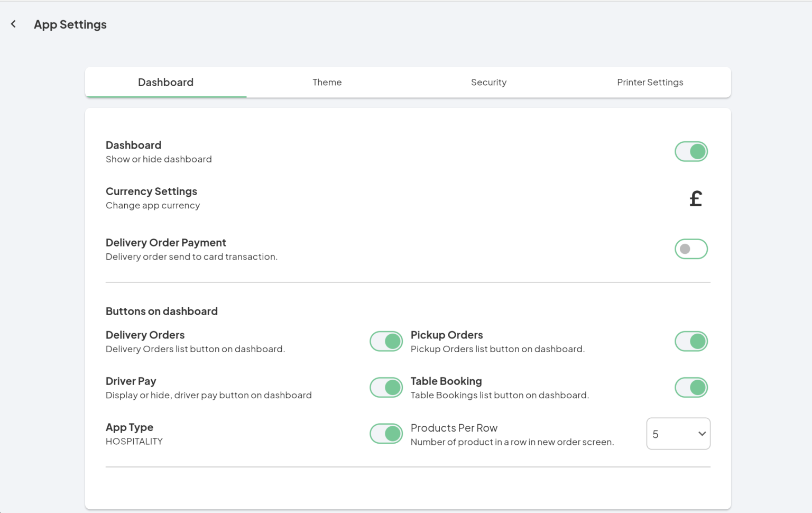Viewport: 812px width, 513px height.
Task: Toggle the Products Per Row switch
Action: 386,433
